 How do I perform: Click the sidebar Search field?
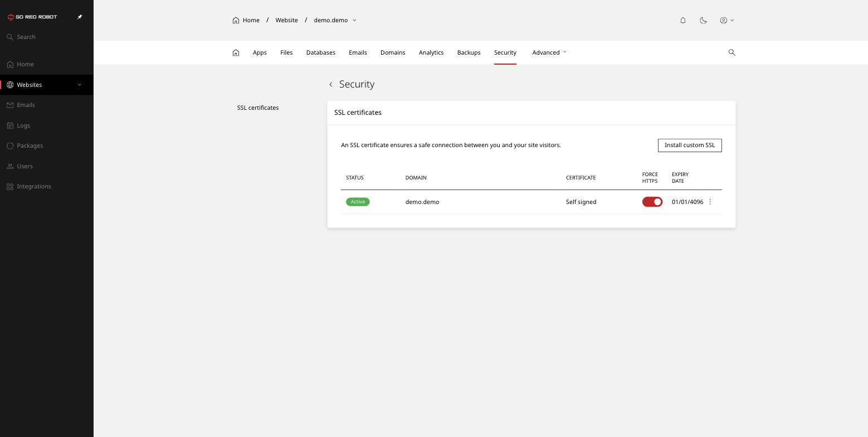(47, 37)
